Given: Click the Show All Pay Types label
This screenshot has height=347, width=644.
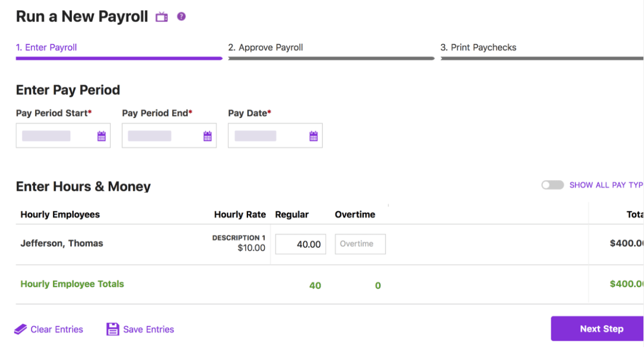Looking at the screenshot, I should point(604,185).
